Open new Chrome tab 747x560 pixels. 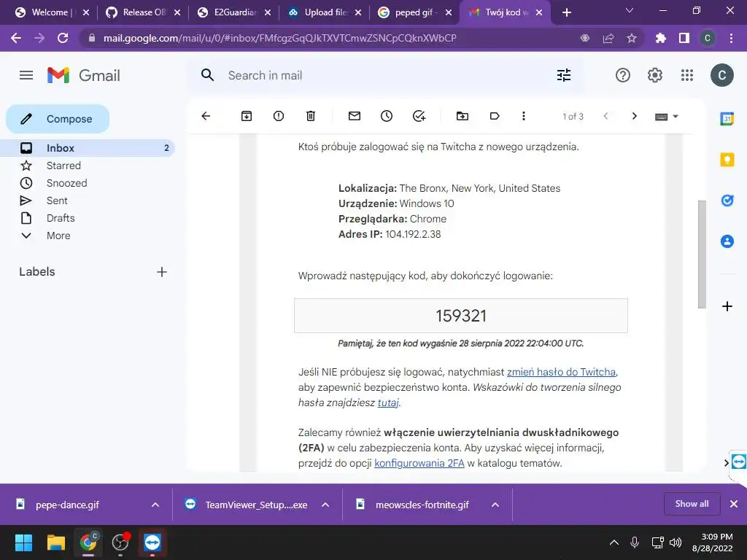point(566,12)
